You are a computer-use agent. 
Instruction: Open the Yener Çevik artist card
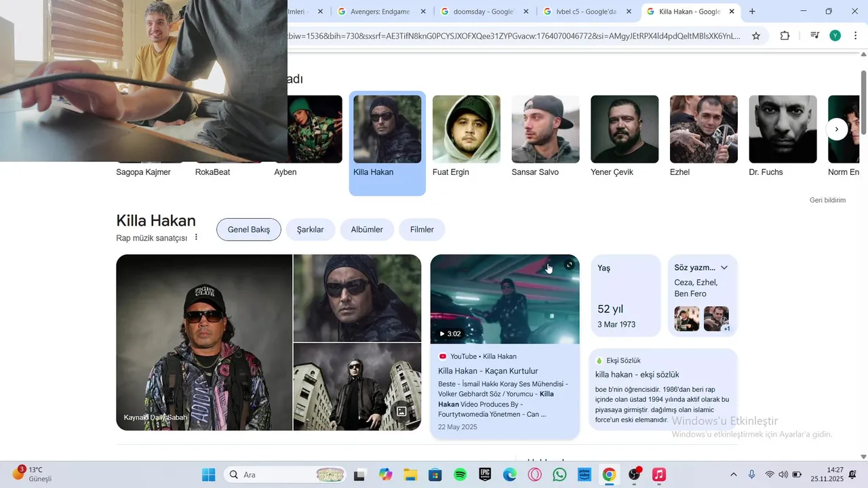click(625, 136)
